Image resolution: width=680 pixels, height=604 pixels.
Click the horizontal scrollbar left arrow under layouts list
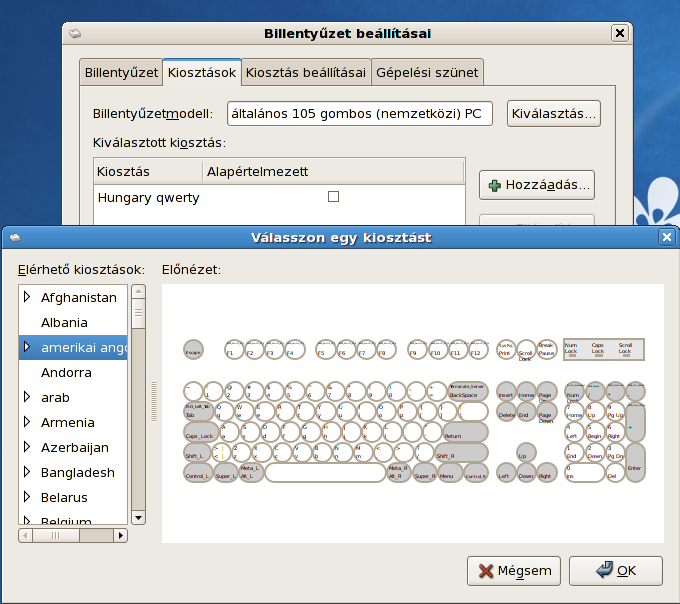pos(25,535)
